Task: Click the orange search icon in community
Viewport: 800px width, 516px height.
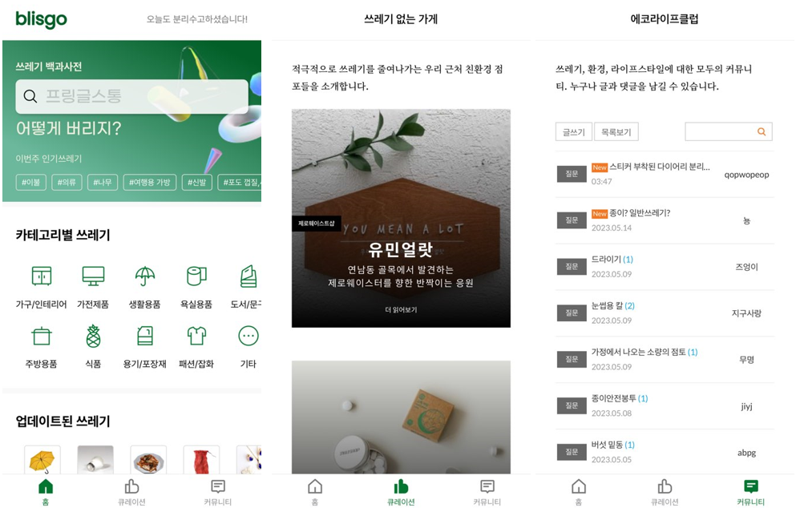Action: point(761,132)
